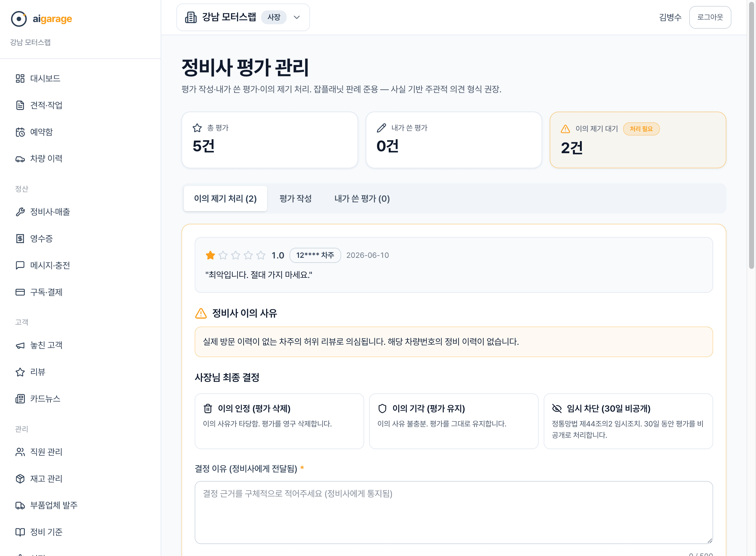The height and width of the screenshot is (556, 756).
Task: Click the 구독·결제 credit card icon
Action: 20,292
